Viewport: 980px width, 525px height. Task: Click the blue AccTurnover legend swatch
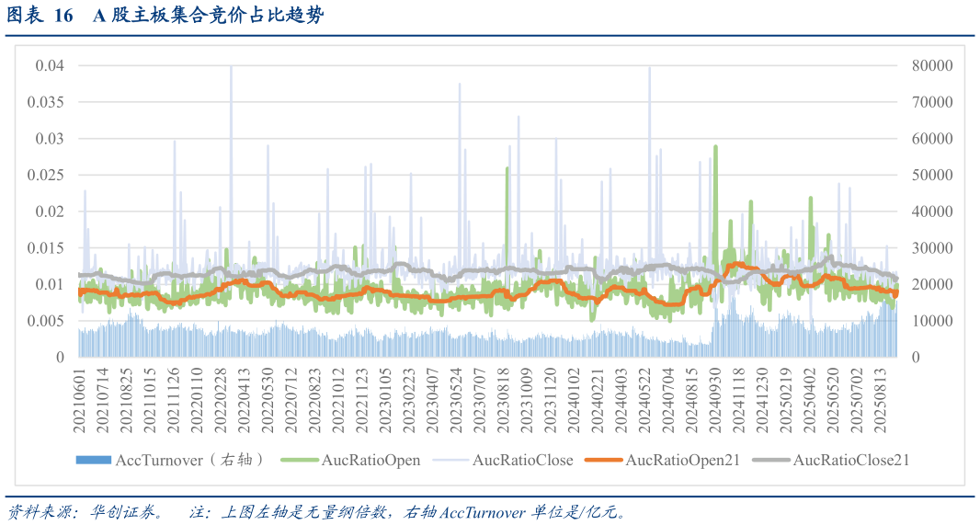(92, 460)
